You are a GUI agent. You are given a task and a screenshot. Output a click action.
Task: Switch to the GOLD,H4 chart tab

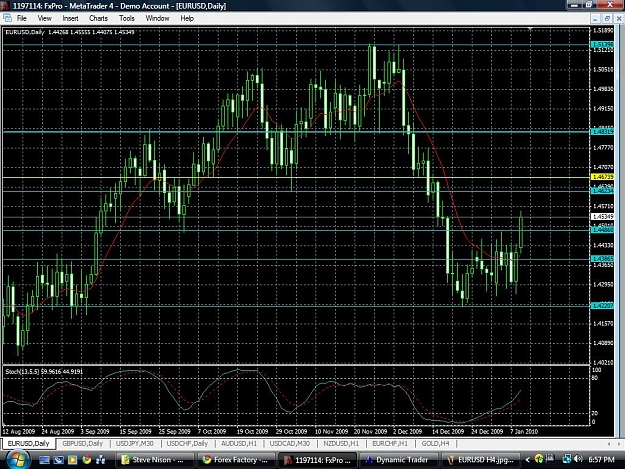click(435, 443)
